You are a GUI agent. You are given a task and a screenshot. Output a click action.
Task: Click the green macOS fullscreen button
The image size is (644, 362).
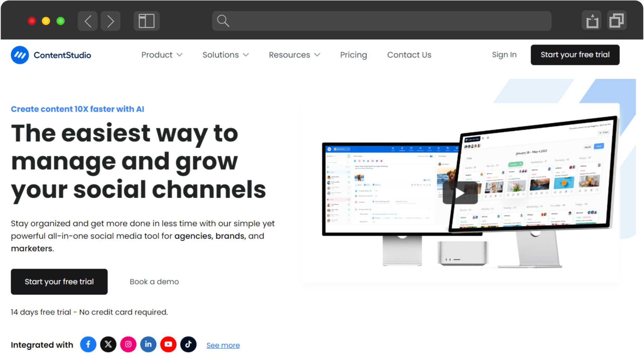pos(61,21)
